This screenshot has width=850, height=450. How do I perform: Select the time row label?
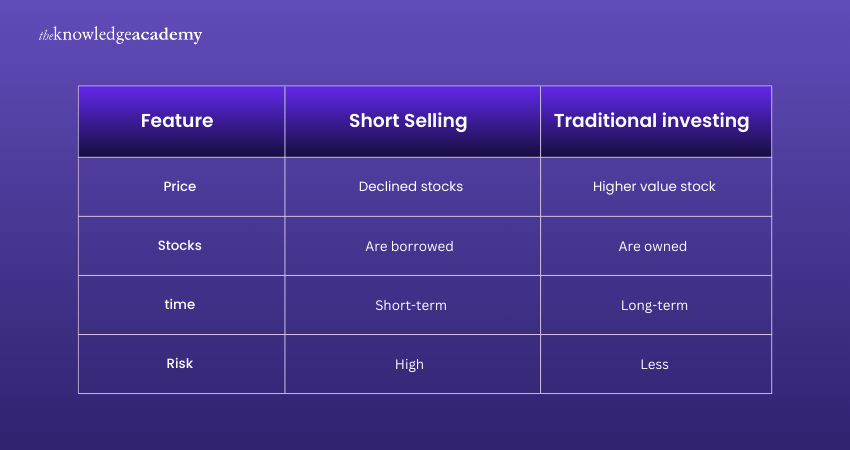click(180, 304)
